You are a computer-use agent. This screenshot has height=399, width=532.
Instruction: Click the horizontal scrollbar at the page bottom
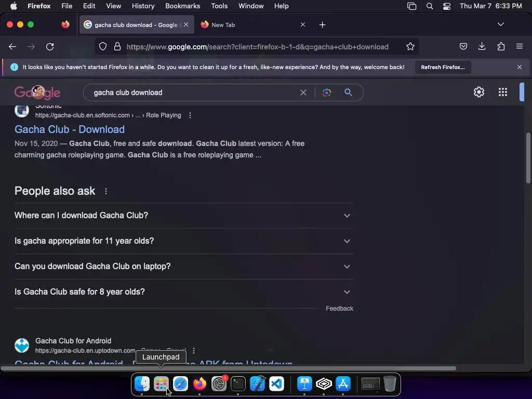pos(228,368)
